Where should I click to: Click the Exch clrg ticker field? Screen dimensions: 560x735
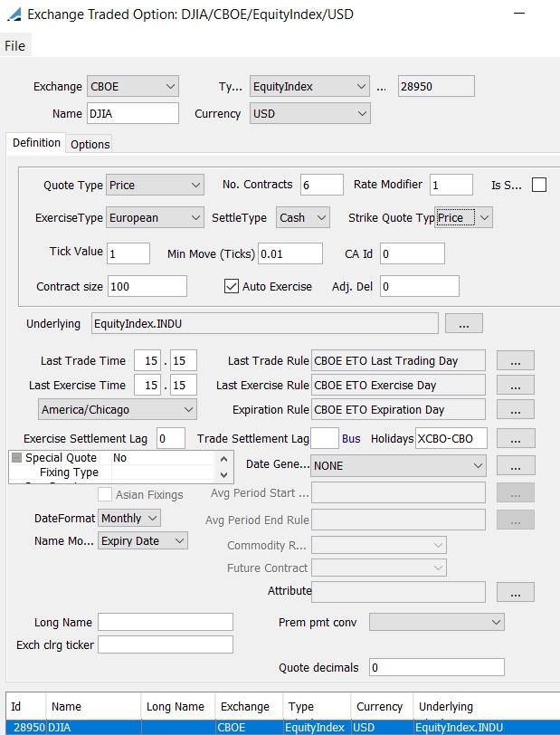point(166,645)
